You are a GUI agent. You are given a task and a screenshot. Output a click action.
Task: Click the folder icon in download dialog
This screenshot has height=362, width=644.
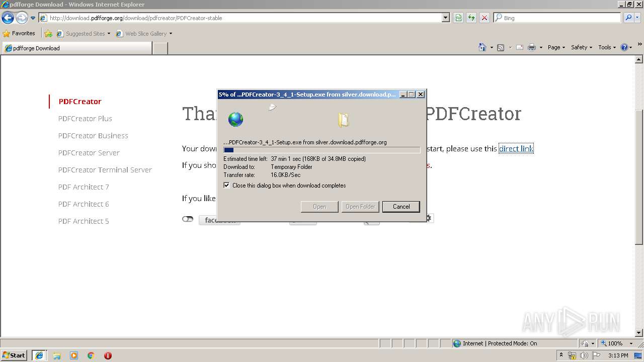click(343, 120)
